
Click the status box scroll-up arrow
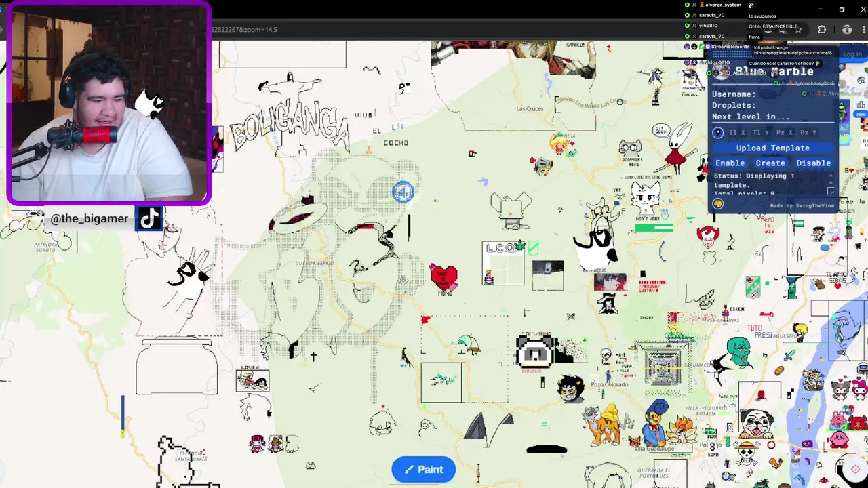point(831,176)
